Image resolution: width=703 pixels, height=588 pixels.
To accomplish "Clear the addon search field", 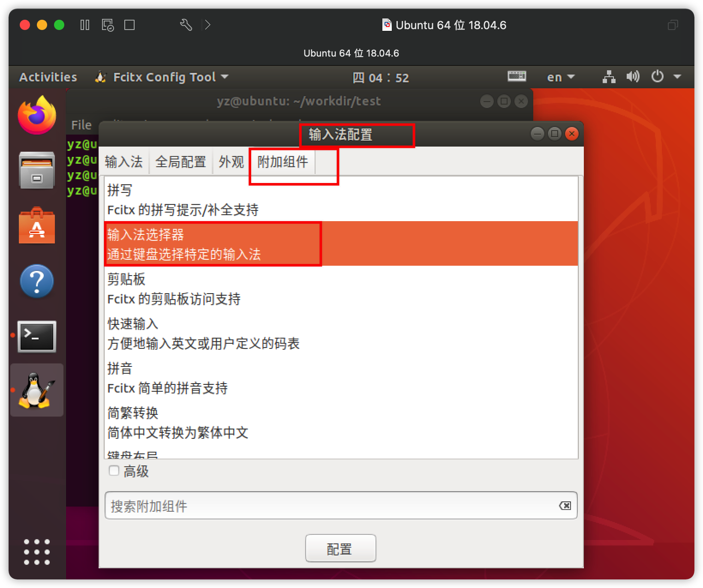I will pyautogui.click(x=565, y=506).
